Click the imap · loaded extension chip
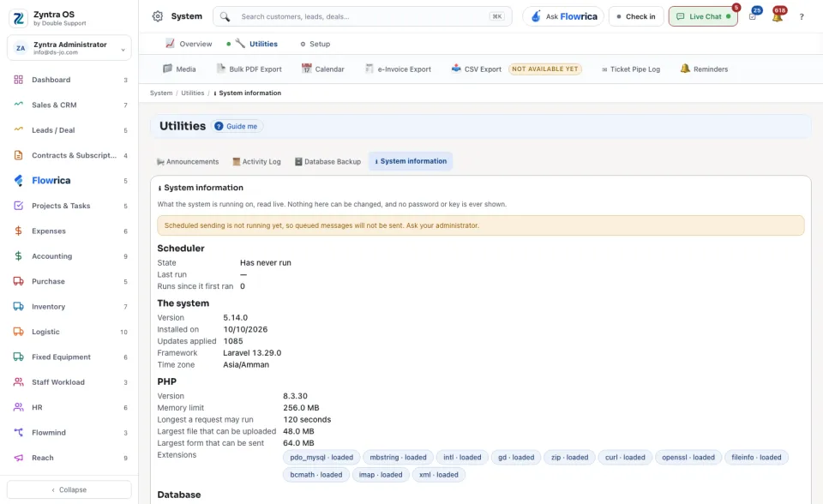This screenshot has width=823, height=504. pos(381,475)
